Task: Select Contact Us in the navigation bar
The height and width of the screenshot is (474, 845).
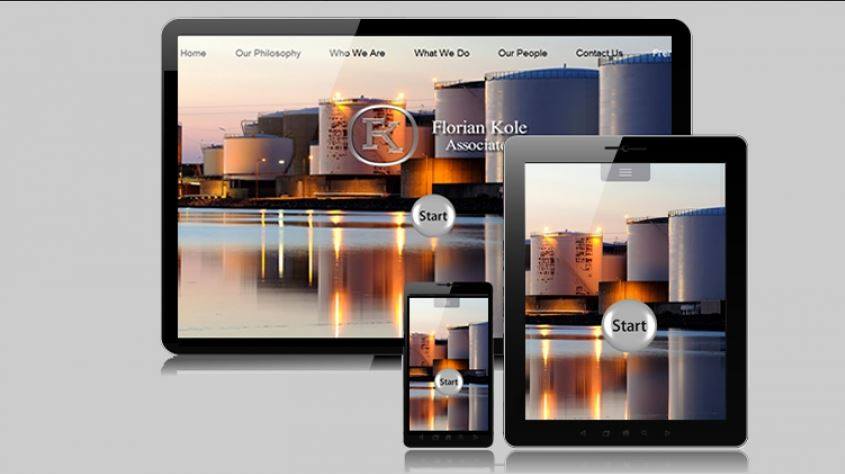Action: pos(599,53)
